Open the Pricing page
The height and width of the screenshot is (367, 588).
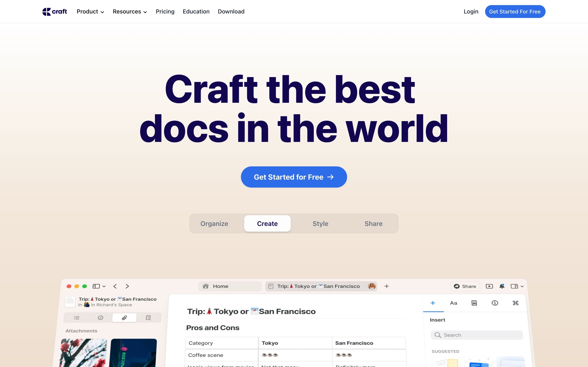165,11
